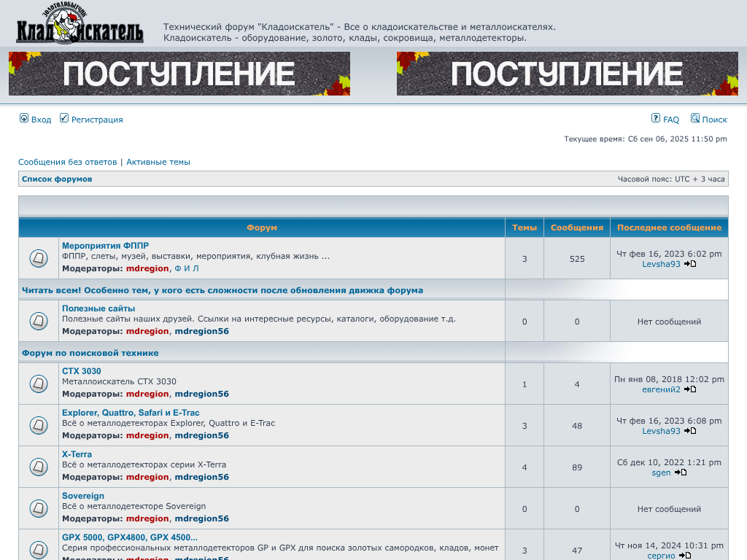The image size is (747, 560).
Task: Click the login icon beside Вход
Action: pos(24,118)
